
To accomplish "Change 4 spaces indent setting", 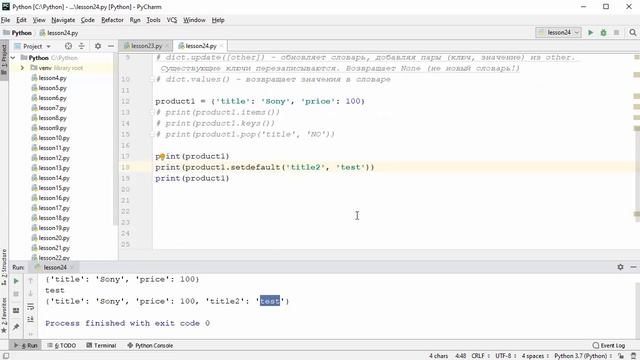I will 535,356.
